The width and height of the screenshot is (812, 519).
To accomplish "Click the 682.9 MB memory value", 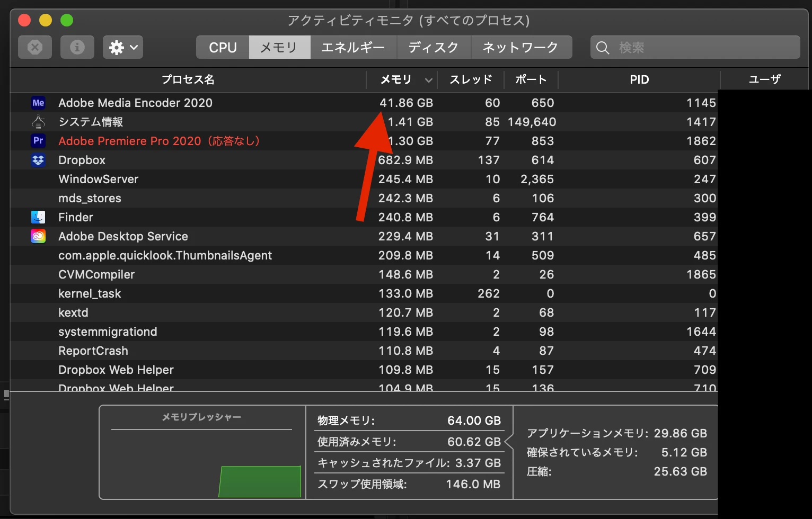I will click(x=405, y=160).
